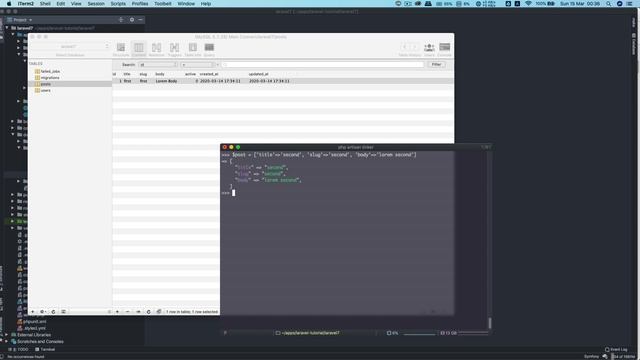Open the Session menu

click(96, 4)
